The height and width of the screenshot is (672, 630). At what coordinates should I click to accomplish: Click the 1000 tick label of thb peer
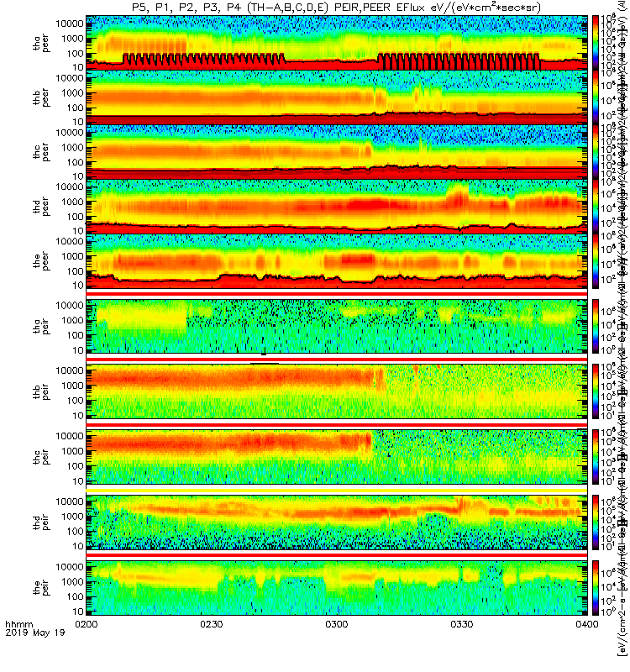(x=72, y=93)
